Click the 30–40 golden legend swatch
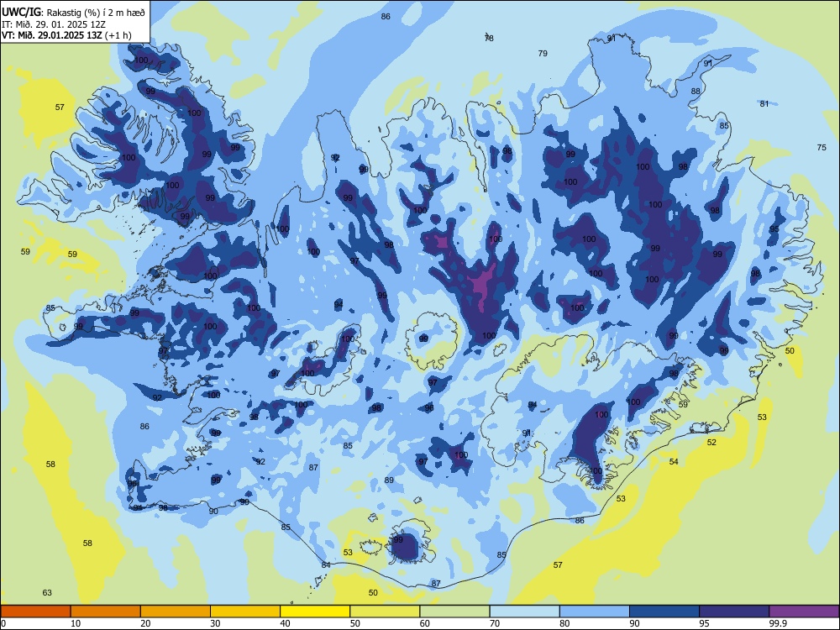This screenshot has width=840, height=630. coord(245,612)
